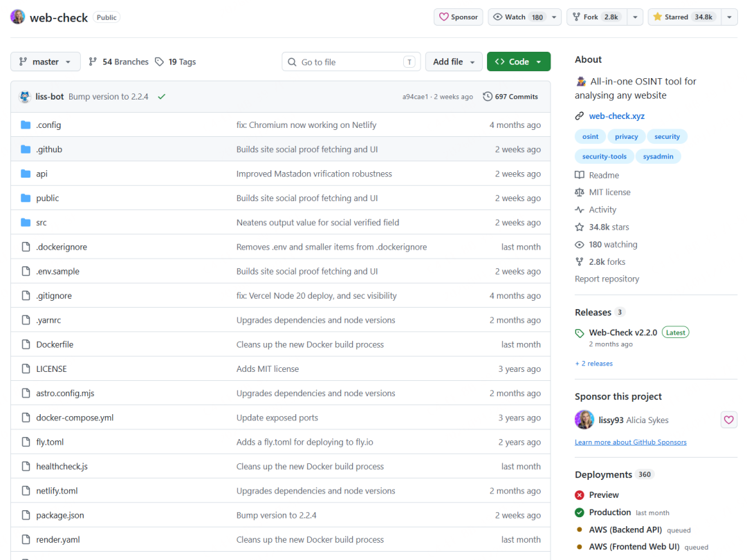
Task: Select the osint topic tag
Action: (x=590, y=137)
